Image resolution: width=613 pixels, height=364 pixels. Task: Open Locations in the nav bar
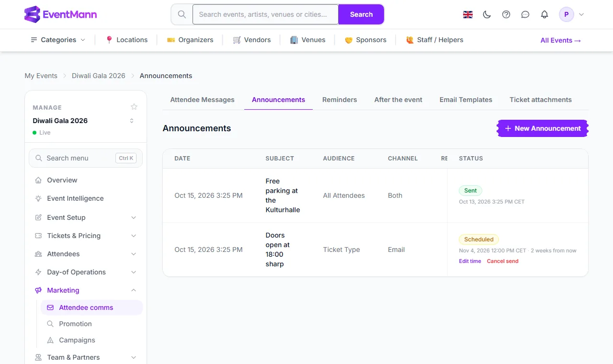pyautogui.click(x=126, y=40)
